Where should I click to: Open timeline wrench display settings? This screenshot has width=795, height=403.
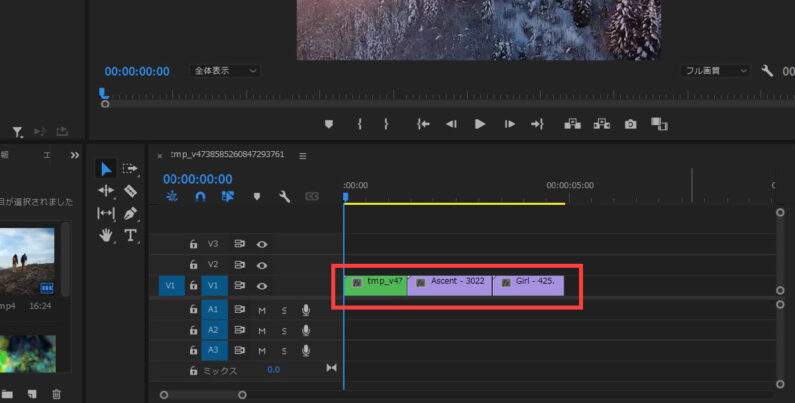(x=284, y=197)
